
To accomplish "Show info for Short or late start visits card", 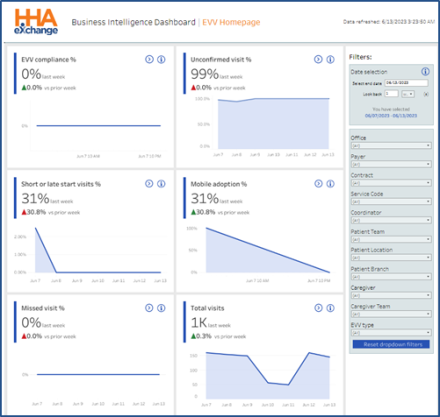I will 161,184.
